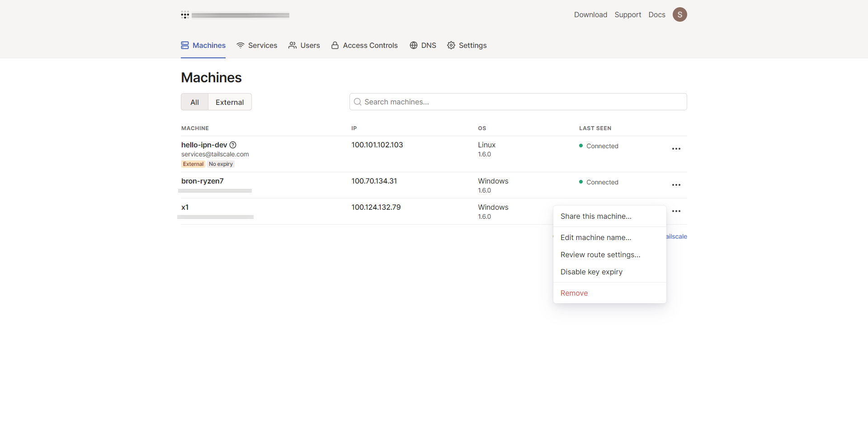Click the Settings gear icon

point(451,45)
